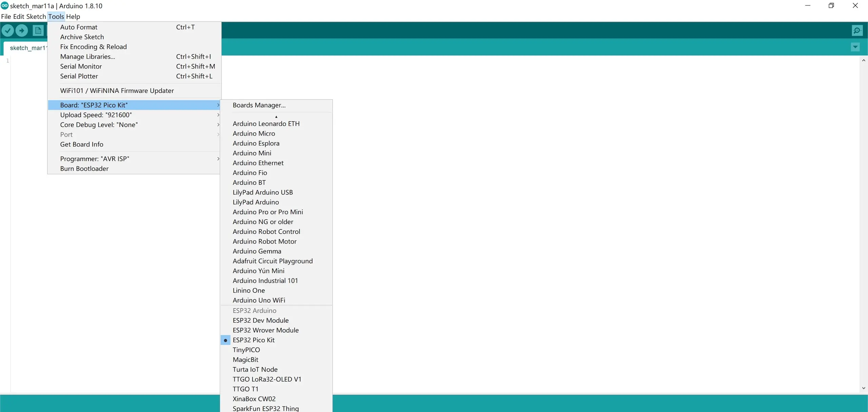868x412 pixels.
Task: Click Burn Bootloader
Action: coord(134,168)
